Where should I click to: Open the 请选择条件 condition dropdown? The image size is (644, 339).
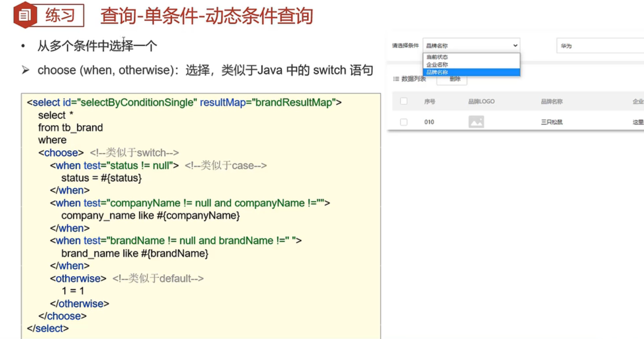click(471, 45)
